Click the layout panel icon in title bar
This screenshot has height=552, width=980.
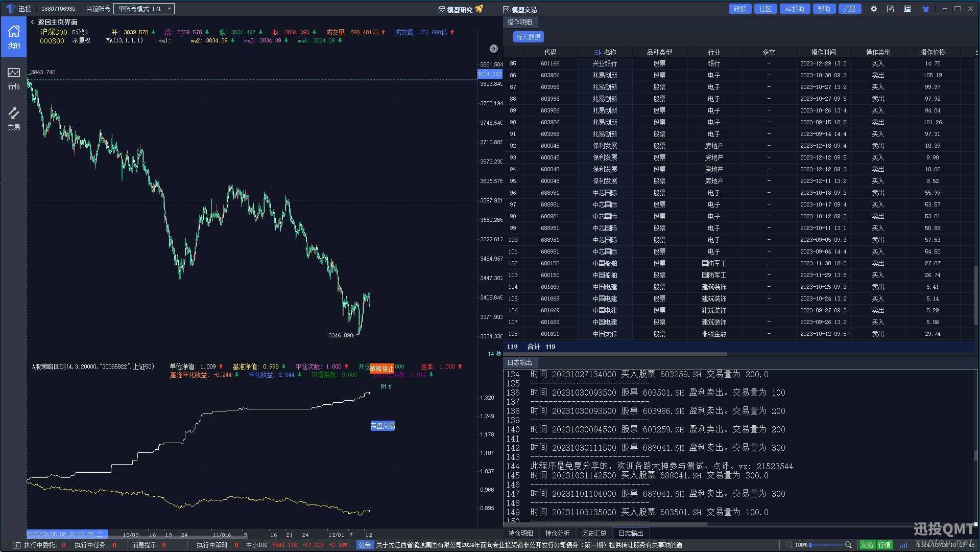tap(907, 9)
